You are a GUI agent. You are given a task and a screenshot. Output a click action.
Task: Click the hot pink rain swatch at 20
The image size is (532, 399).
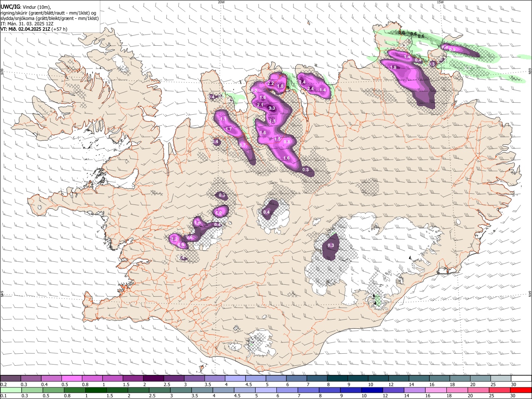point(478,390)
